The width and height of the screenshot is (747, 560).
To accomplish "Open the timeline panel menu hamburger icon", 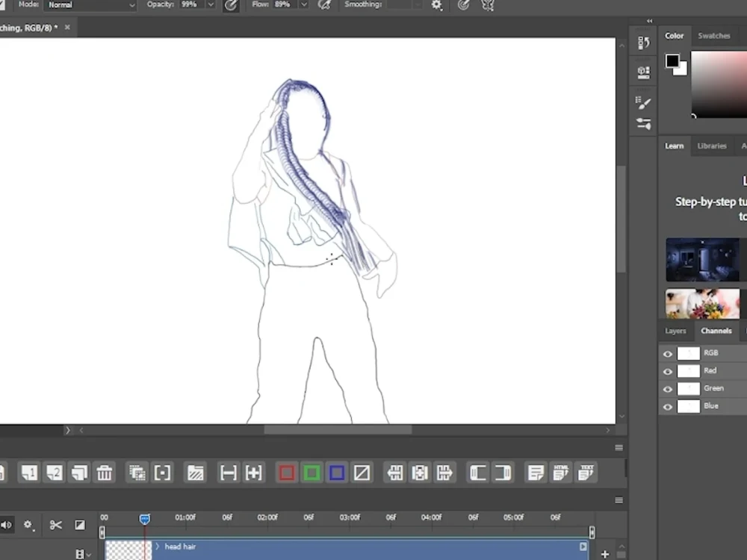I will coord(619,500).
